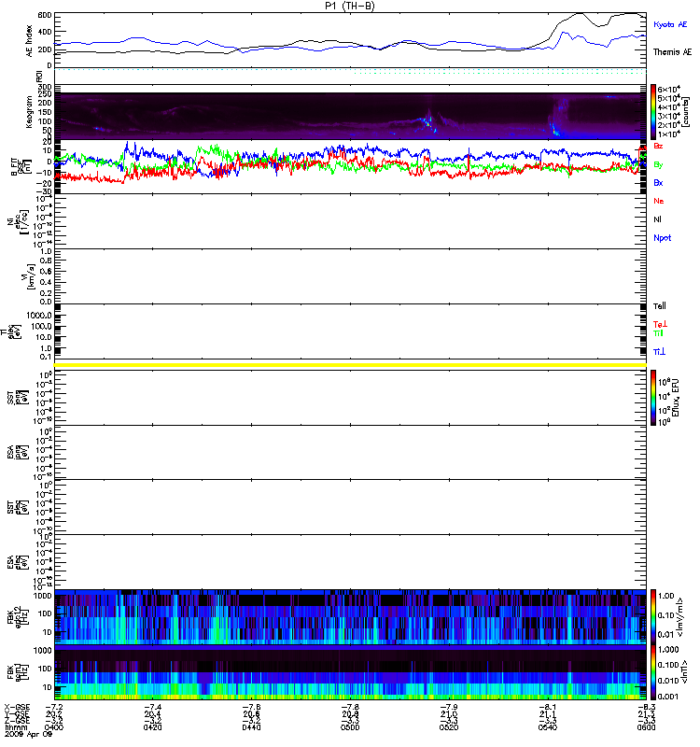700x747 pixels.
Task: Click the "Keogram" y-axis label
Action: [30, 112]
